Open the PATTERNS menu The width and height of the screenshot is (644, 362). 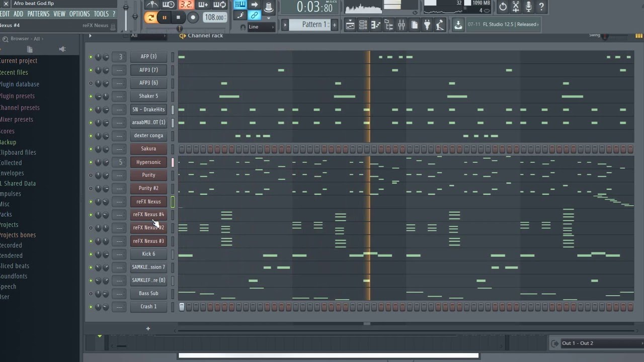point(38,14)
